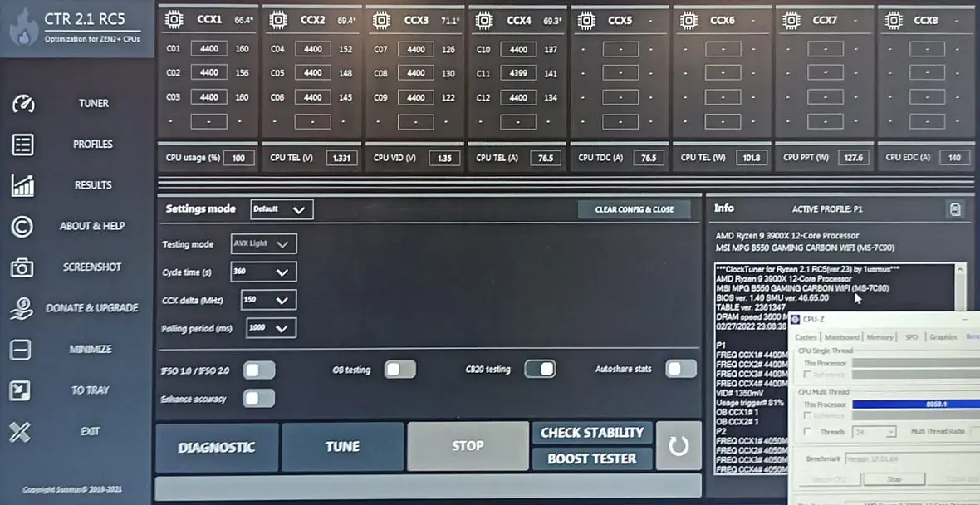The width and height of the screenshot is (980, 505).
Task: Open the TUNER menu item
Action: tap(94, 104)
